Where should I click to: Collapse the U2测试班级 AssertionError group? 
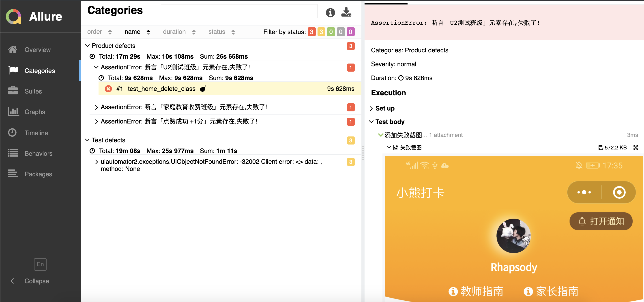pyautogui.click(x=96, y=67)
